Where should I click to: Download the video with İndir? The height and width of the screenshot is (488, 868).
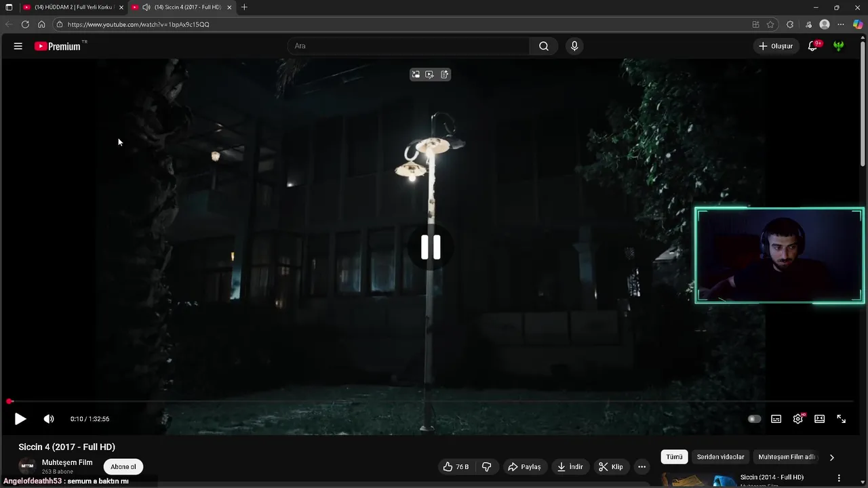(x=570, y=467)
